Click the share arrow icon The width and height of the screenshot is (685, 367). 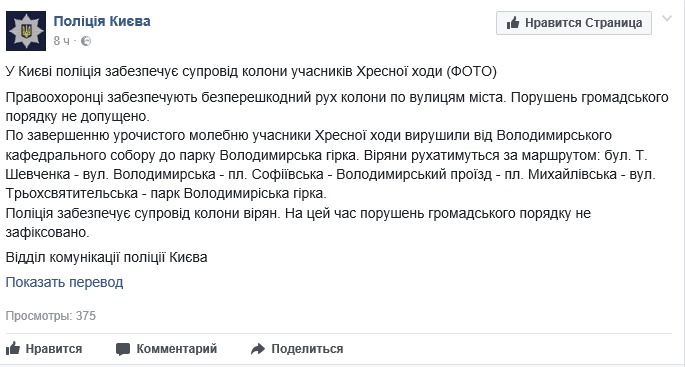click(x=258, y=349)
